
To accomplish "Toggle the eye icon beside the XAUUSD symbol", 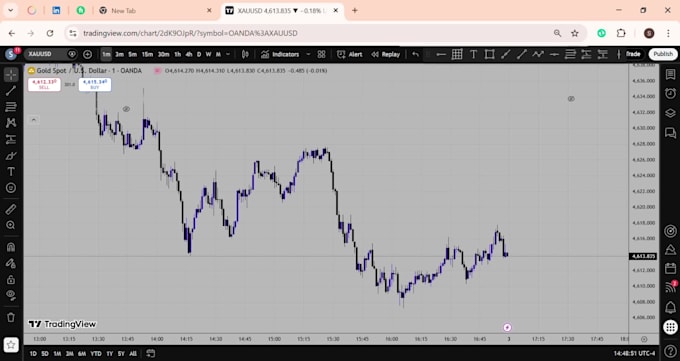I will click(x=72, y=54).
